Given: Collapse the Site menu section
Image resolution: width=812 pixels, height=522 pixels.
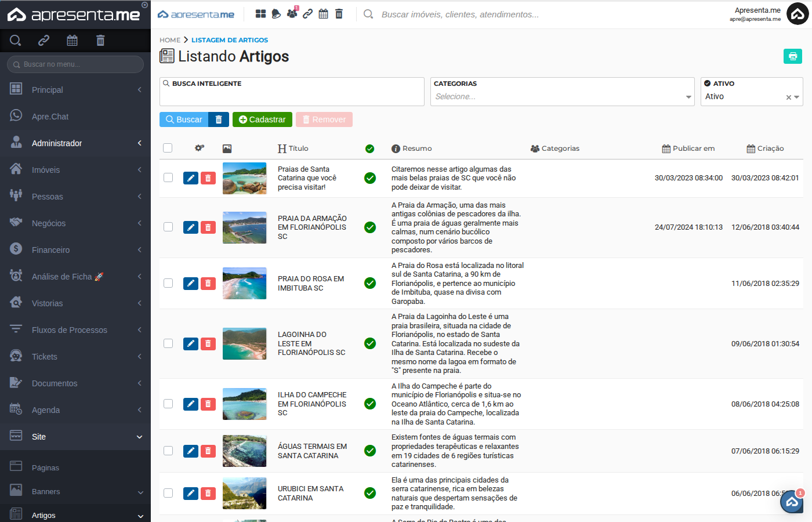Looking at the screenshot, I should click(x=75, y=436).
